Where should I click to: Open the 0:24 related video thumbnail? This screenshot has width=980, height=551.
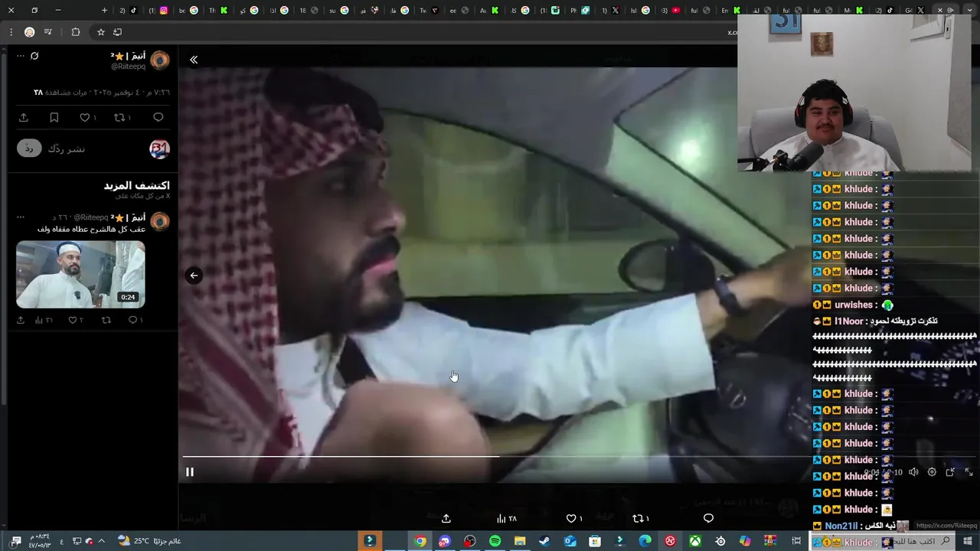(80, 274)
